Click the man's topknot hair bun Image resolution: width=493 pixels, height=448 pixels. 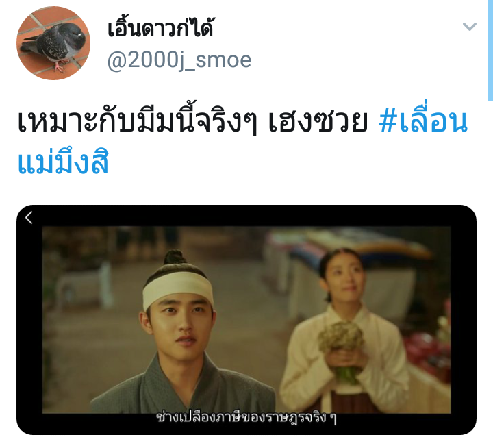175,258
